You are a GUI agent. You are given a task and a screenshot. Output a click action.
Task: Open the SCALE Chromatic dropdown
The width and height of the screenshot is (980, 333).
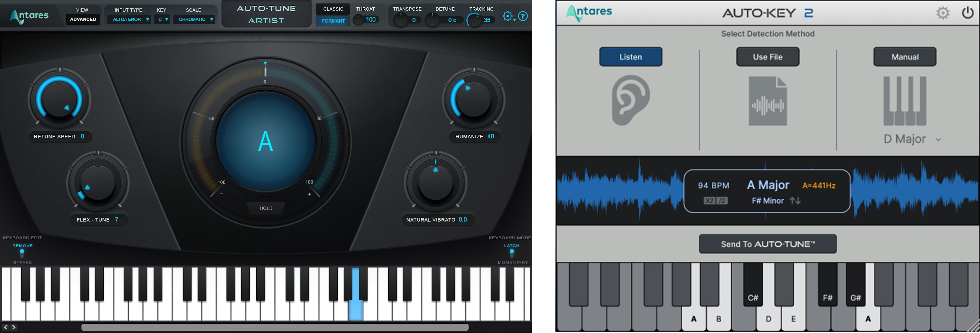[x=194, y=19]
